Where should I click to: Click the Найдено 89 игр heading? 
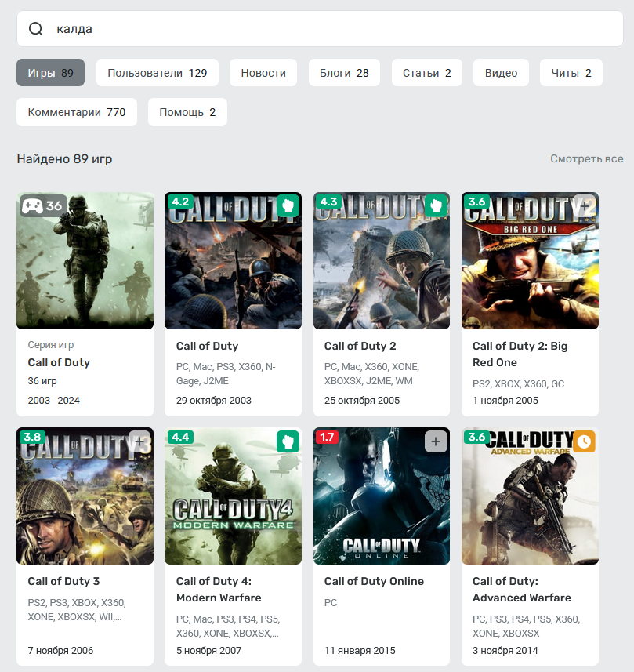(x=64, y=159)
